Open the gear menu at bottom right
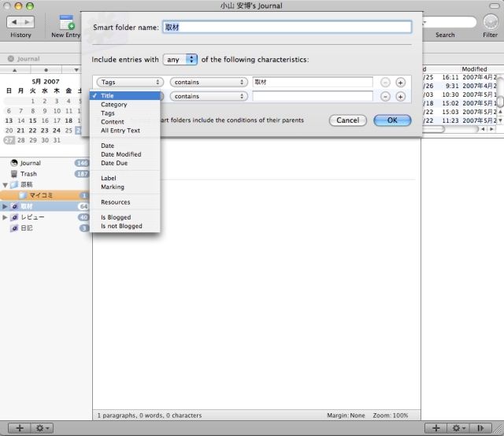 (458, 428)
